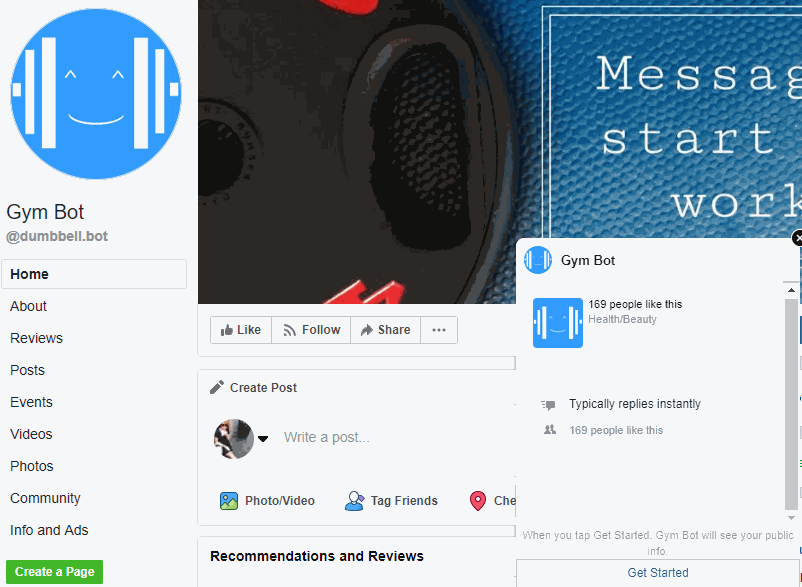Screen dimensions: 802x587
Task: Open the more options ellipsis menu
Action: (438, 329)
